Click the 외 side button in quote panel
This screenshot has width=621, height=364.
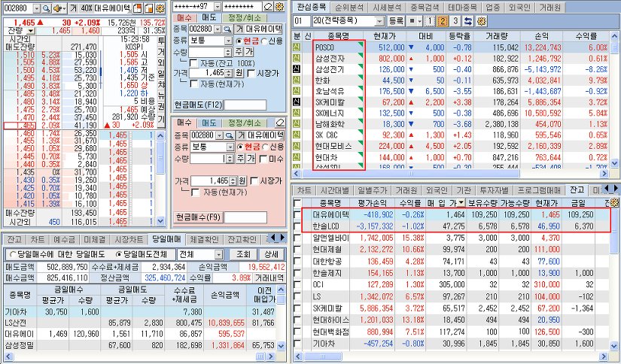[x=161, y=63]
